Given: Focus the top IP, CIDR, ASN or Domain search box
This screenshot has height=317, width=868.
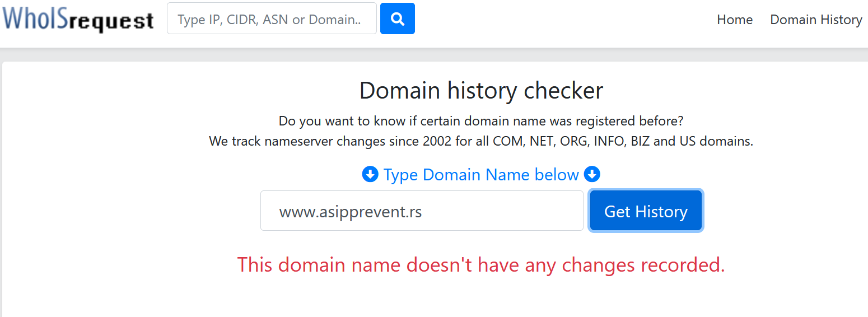Looking at the screenshot, I should pyautogui.click(x=272, y=18).
